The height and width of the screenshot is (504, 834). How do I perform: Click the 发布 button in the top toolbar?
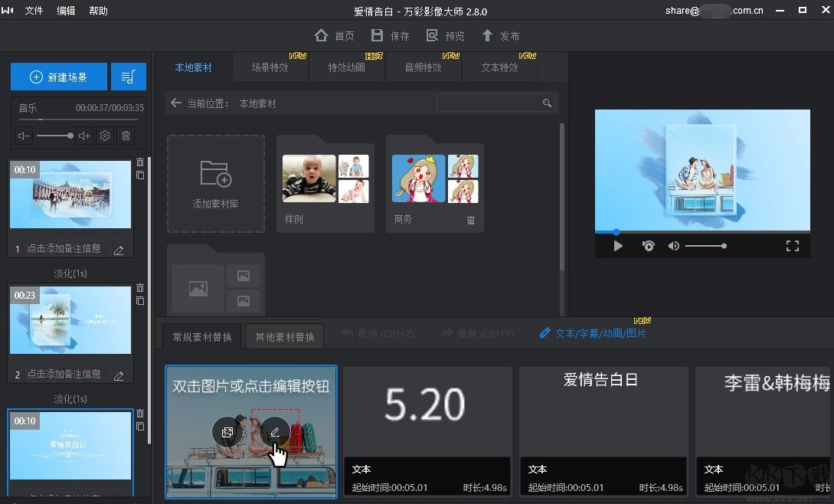point(502,34)
